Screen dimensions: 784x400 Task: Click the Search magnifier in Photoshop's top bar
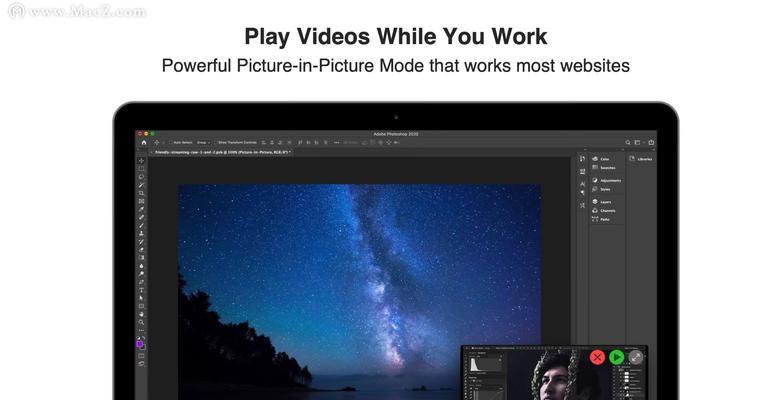pyautogui.click(x=628, y=142)
